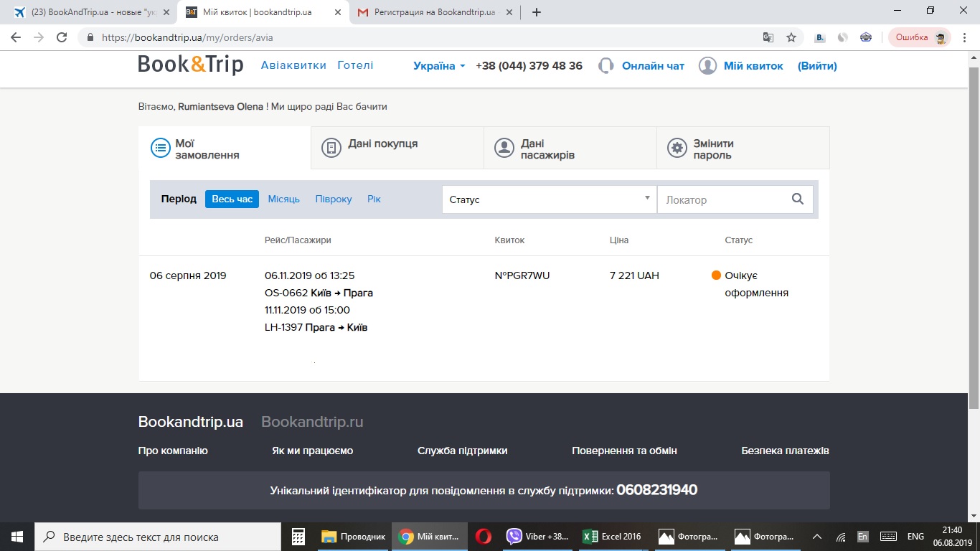Open Viber from the taskbar
This screenshot has height=551, width=980.
coord(538,537)
